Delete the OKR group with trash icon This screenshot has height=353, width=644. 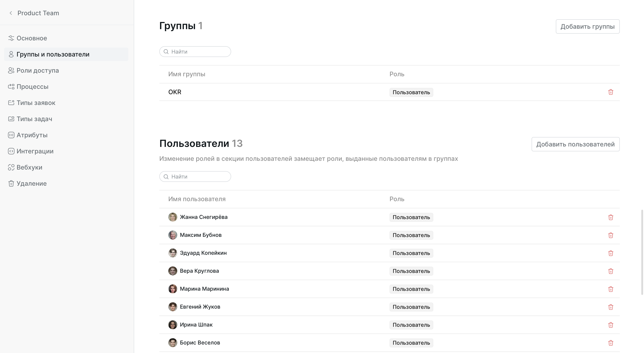[611, 92]
